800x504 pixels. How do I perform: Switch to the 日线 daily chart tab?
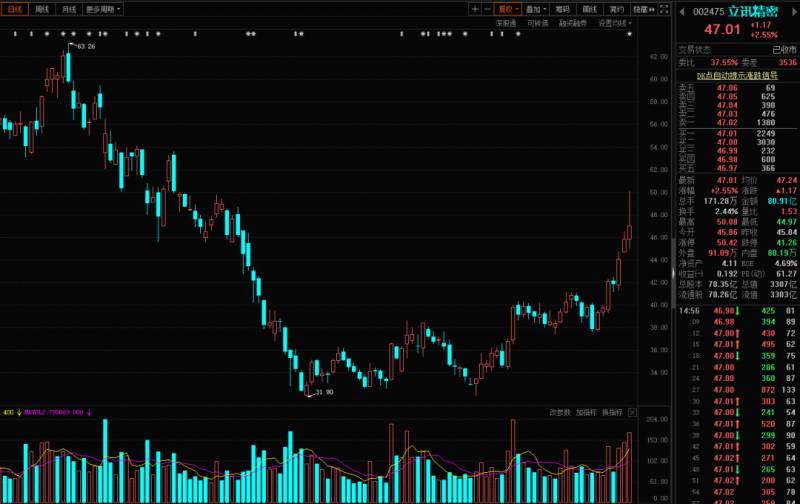[15, 9]
